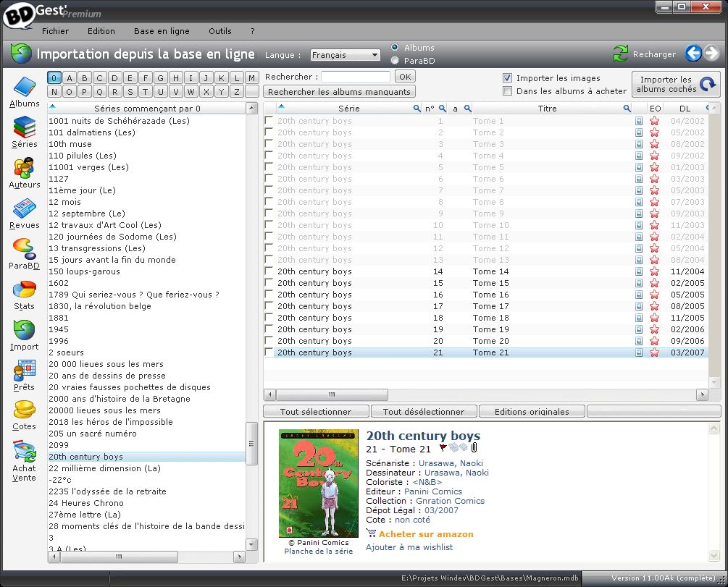The height and width of the screenshot is (587, 728).
Task: Open 'Acheter sur amazon' link
Action: [426, 533]
